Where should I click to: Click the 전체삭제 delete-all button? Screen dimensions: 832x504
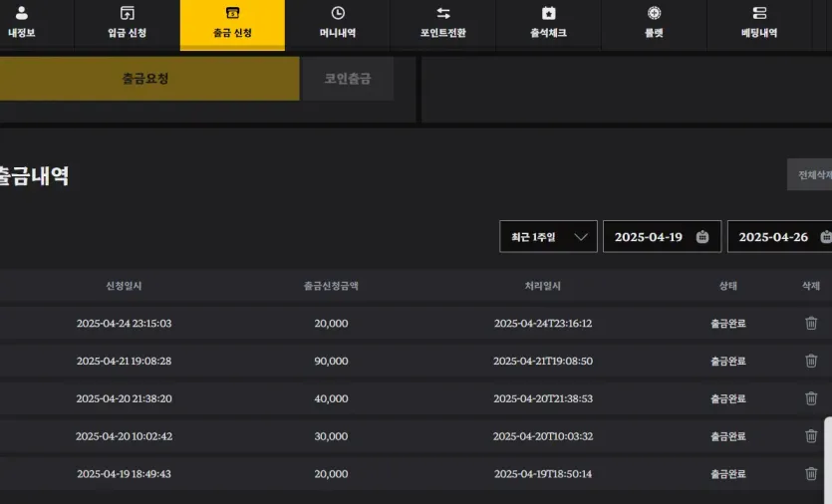[x=810, y=174]
